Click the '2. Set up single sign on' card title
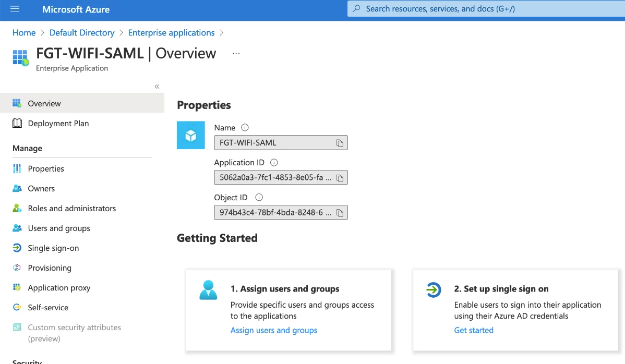625x364 pixels. 501,289
